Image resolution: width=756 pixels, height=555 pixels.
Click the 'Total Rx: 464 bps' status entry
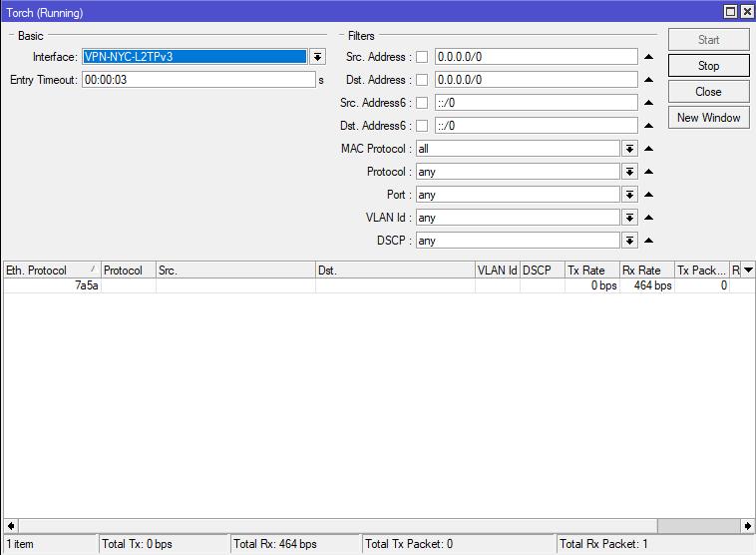(x=295, y=544)
